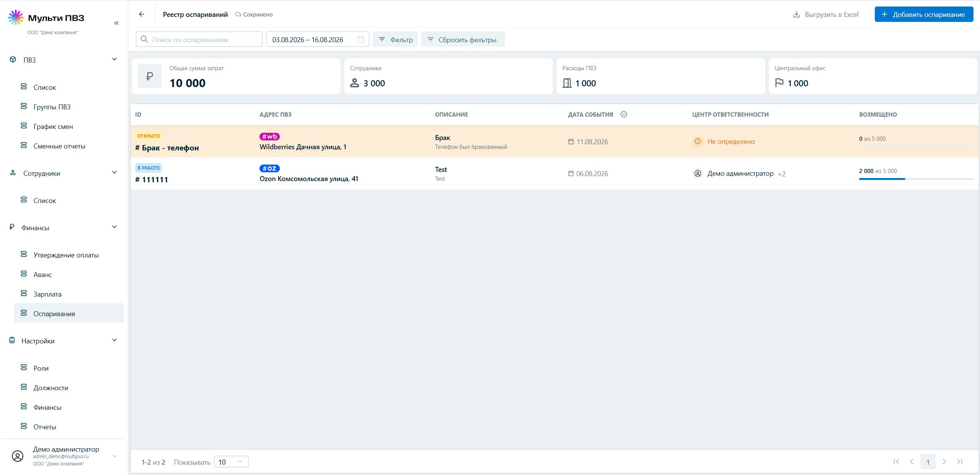Click Wildberries Дачная улица, 1 address
The height and width of the screenshot is (475, 980).
click(x=303, y=147)
